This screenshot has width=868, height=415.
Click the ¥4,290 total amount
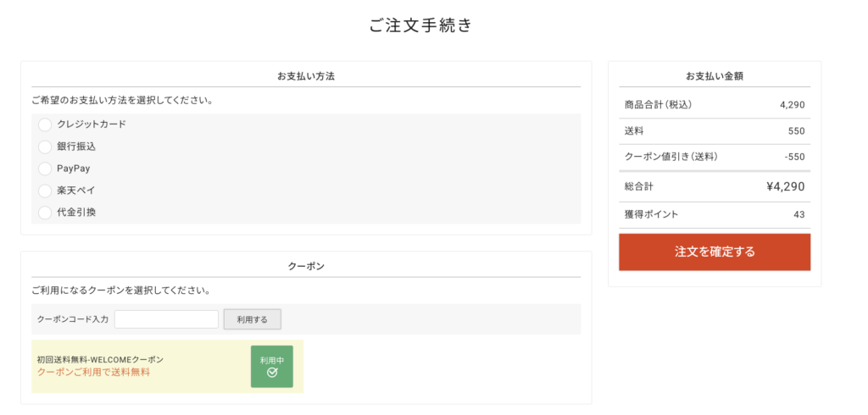pos(785,186)
